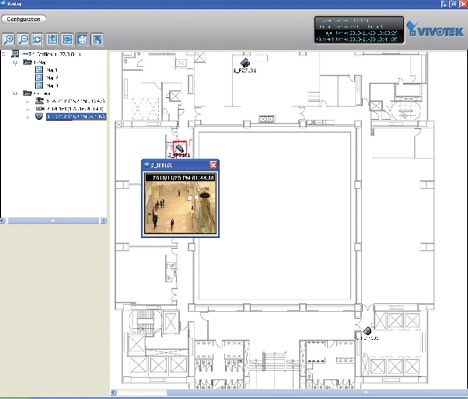
Task: Open the Configuration button
Action: [x=24, y=19]
